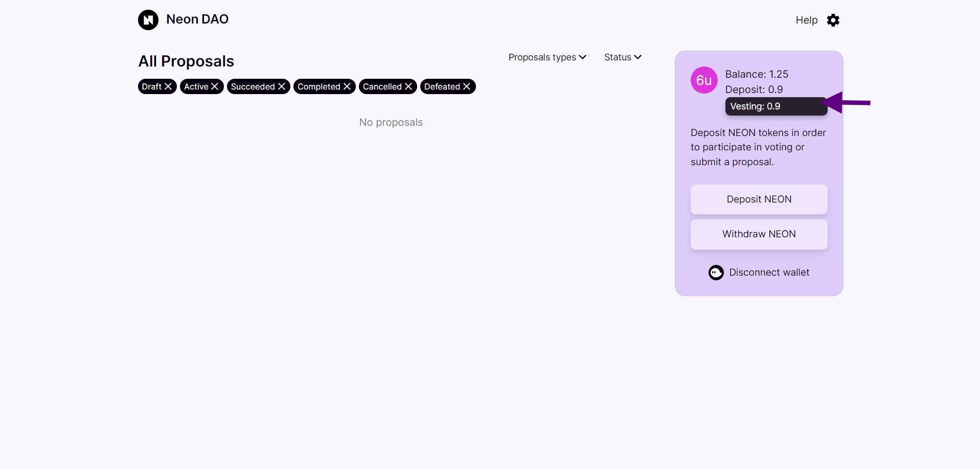The image size is (980, 469).
Task: Expand the Proposals types dropdown
Action: point(548,57)
